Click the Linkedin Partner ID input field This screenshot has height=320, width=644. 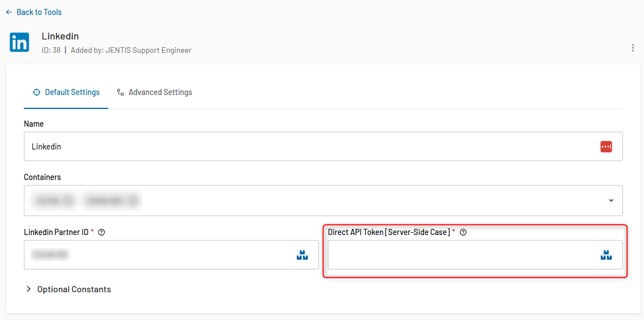[x=171, y=254]
